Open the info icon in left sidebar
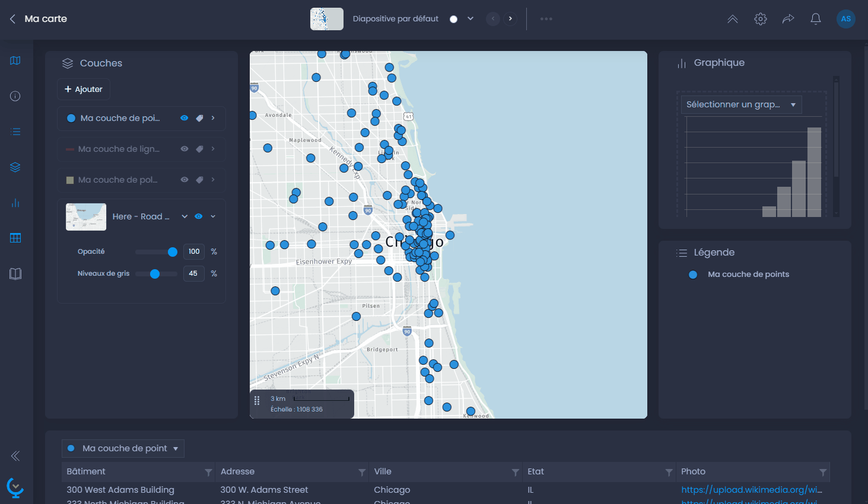 (15, 96)
